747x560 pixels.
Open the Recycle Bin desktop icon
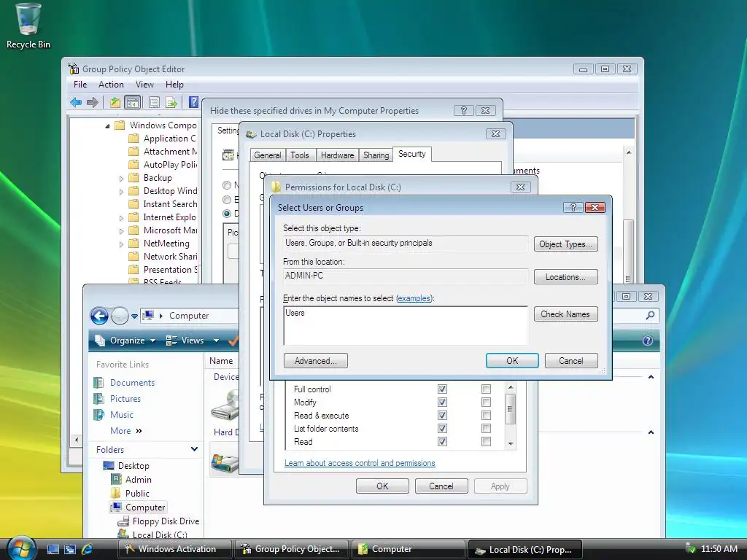pos(28,26)
